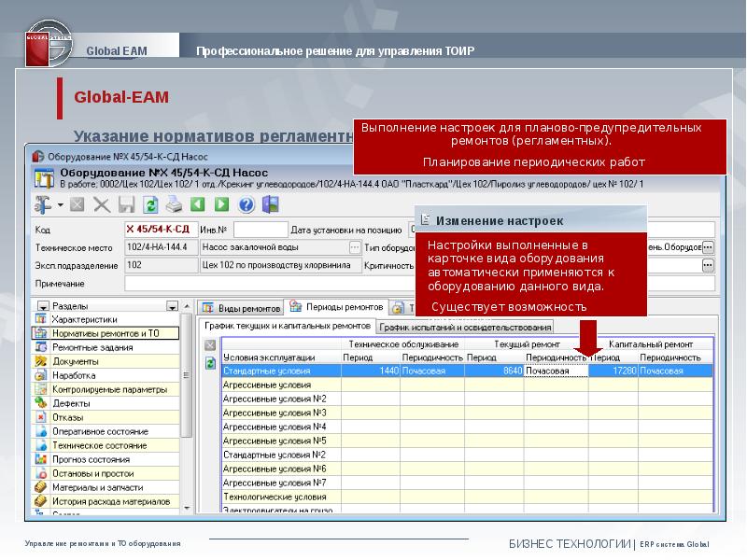The image size is (747, 560).
Task: Select Дефекты in the sections list
Action: click(x=71, y=403)
